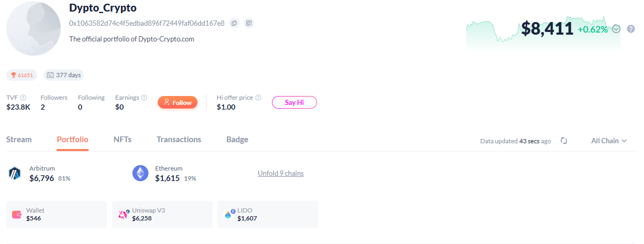The image size is (644, 244).
Task: Open the All Chain dropdown
Action: 609,141
